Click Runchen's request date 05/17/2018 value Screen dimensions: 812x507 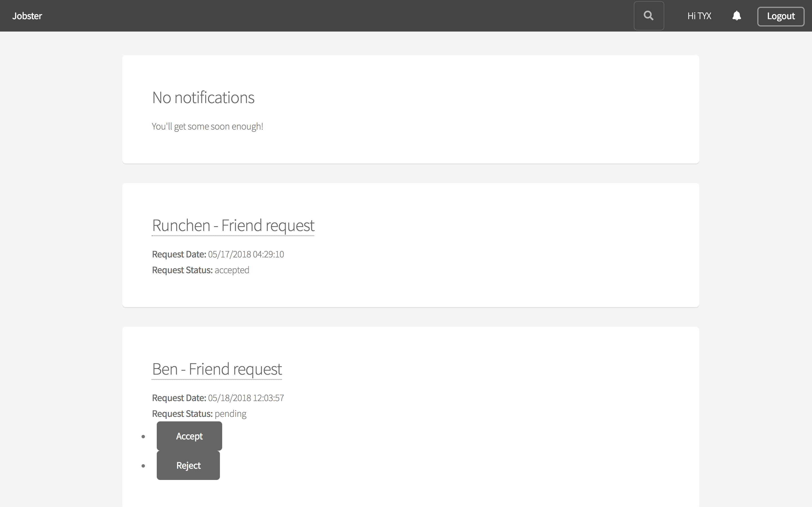tap(246, 254)
